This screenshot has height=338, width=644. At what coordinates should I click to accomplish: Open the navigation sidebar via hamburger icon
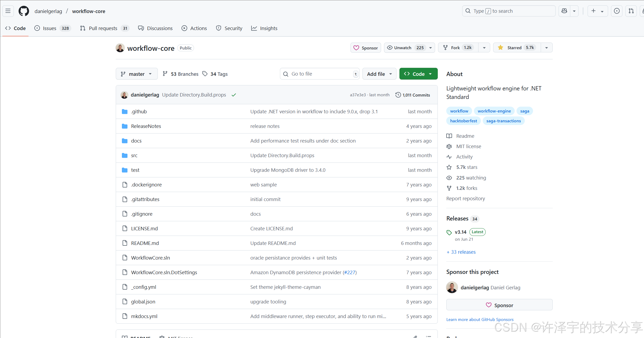click(x=8, y=11)
